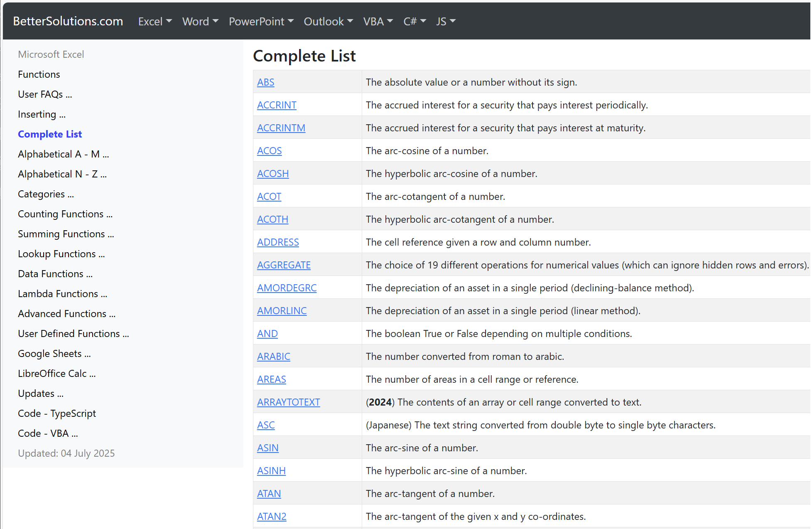Open Lookup Functions sidebar item
Viewport: 812px width, 529px height.
(x=61, y=254)
